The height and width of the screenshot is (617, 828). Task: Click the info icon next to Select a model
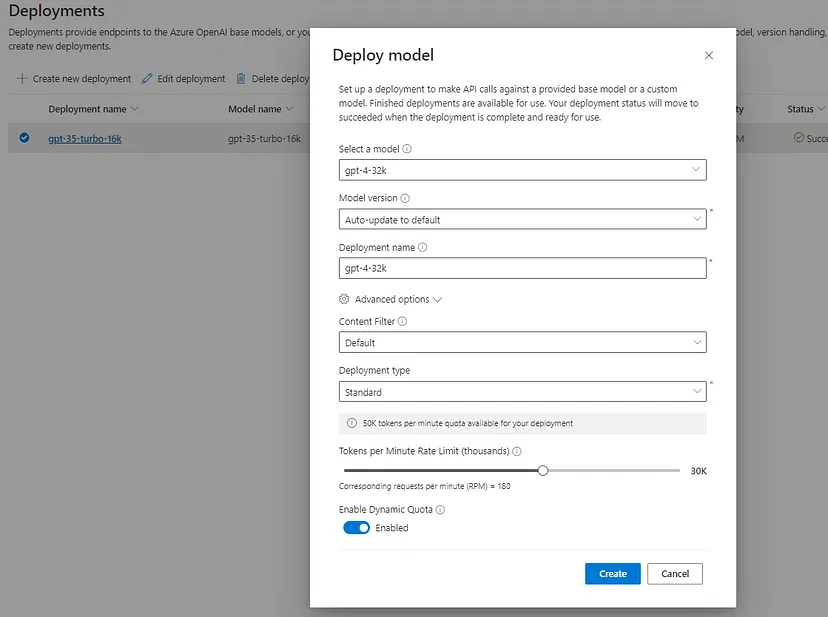click(x=407, y=149)
